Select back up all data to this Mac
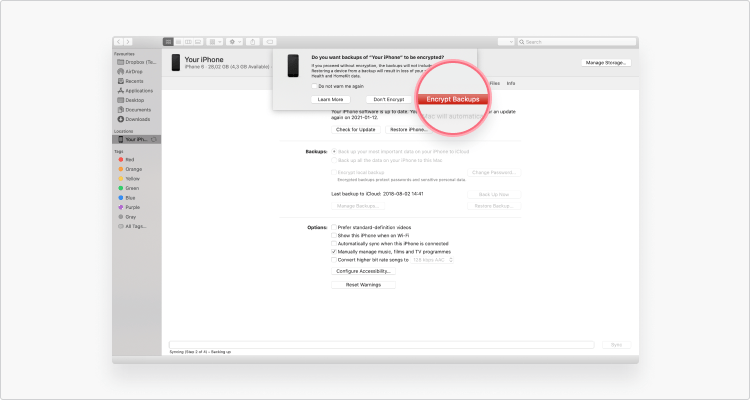This screenshot has height=400, width=750. 334,161
